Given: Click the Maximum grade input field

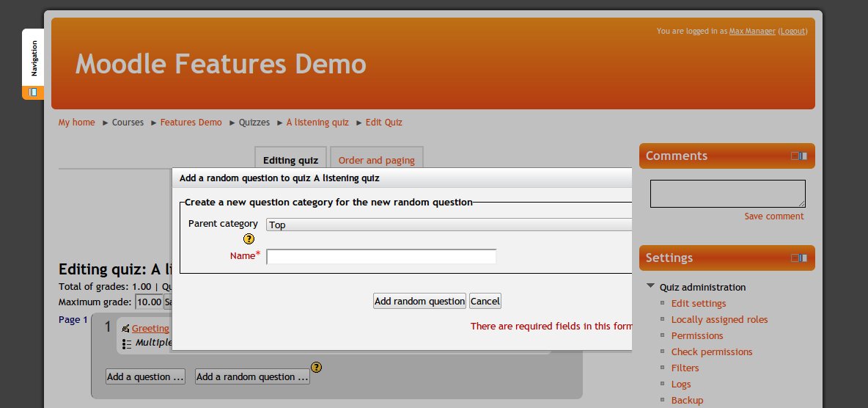Looking at the screenshot, I should 150,302.
